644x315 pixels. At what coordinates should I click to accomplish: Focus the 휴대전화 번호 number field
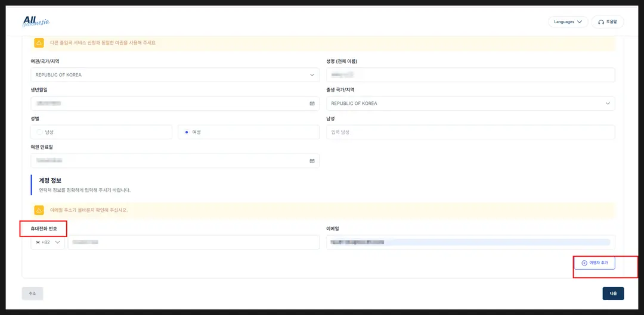click(x=193, y=242)
